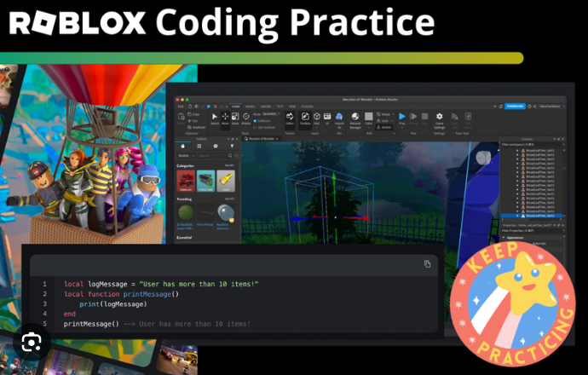
Task: Insert a Part from the ribbon
Action: 317,118
